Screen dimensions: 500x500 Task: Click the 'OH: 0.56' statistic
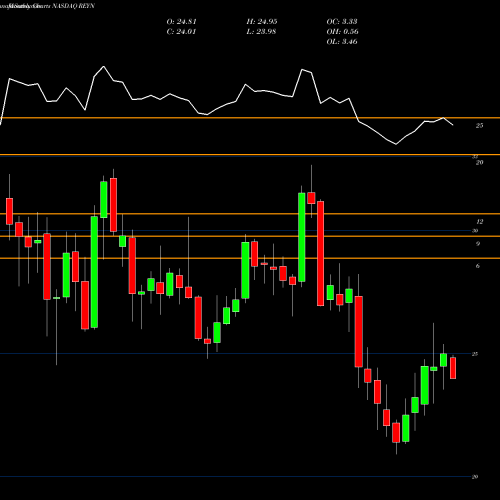tap(342, 32)
